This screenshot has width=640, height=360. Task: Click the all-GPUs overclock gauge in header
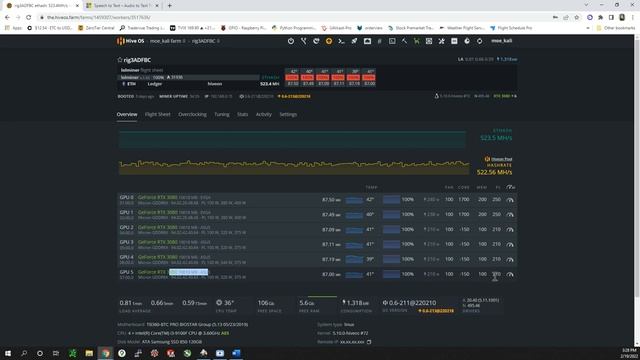pos(510,187)
